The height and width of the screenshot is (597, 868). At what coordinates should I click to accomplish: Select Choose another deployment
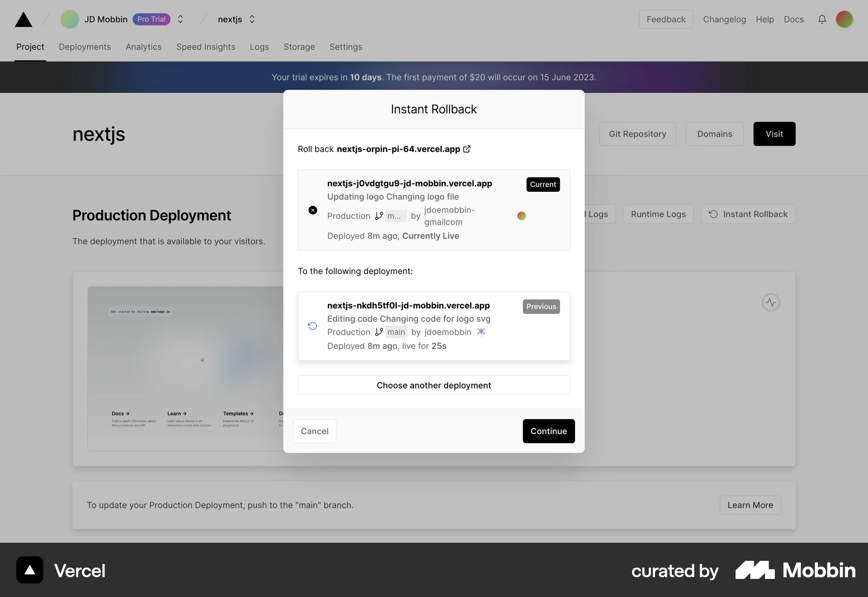click(434, 385)
